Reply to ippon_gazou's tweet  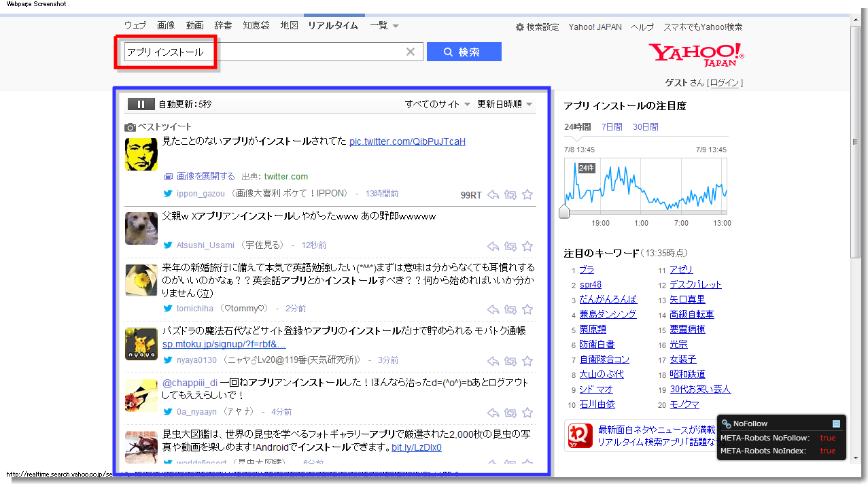click(493, 194)
